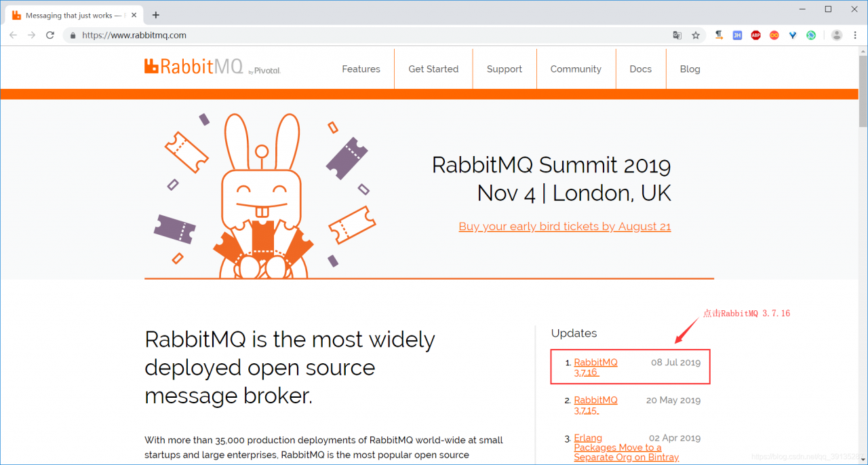Viewport: 868px width, 465px height.
Task: Open the JH extension icon
Action: coord(737,35)
